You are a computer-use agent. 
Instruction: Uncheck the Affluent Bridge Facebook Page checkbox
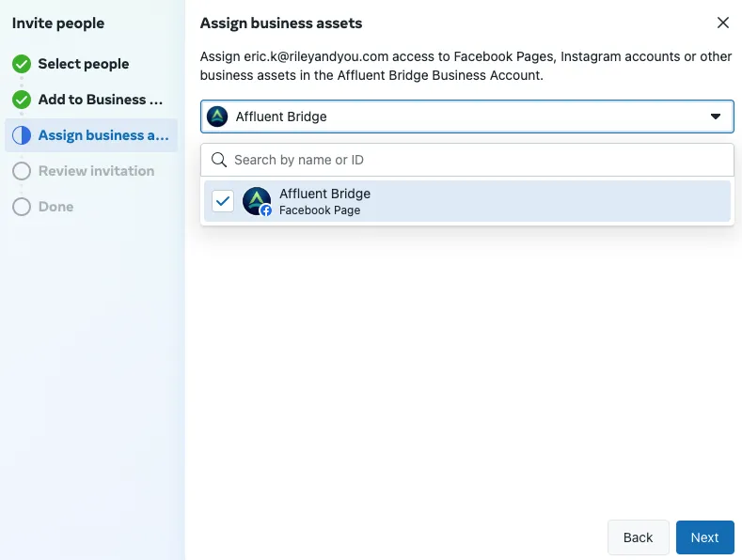(222, 201)
